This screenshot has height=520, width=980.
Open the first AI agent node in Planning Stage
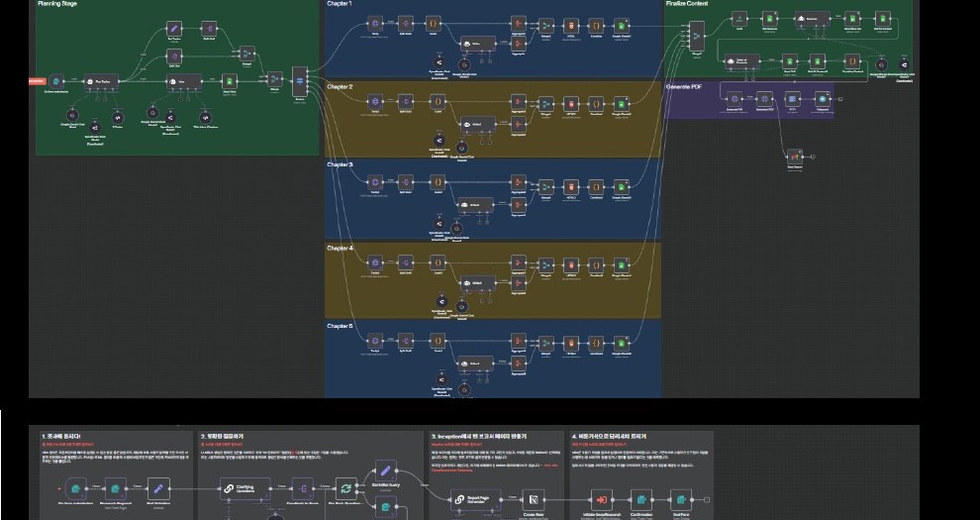pyautogui.click(x=101, y=81)
